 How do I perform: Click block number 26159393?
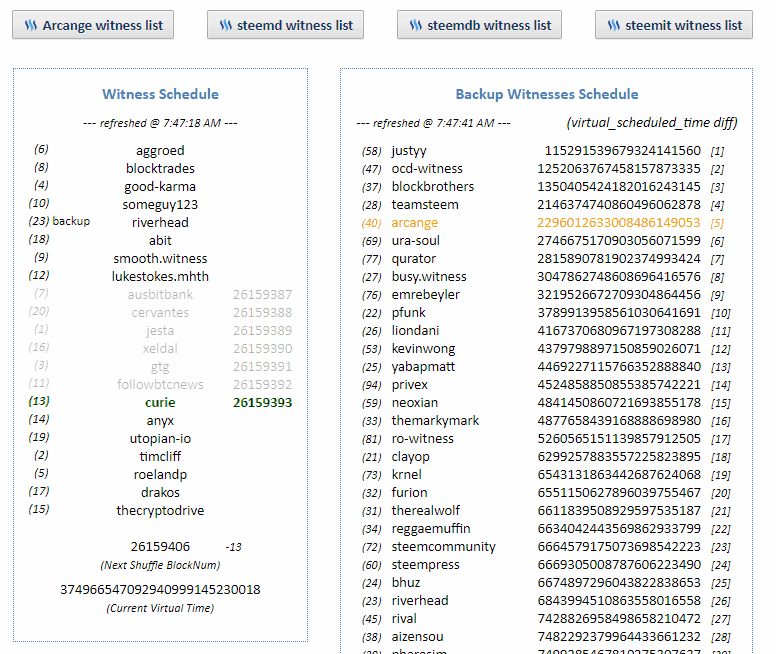263,402
